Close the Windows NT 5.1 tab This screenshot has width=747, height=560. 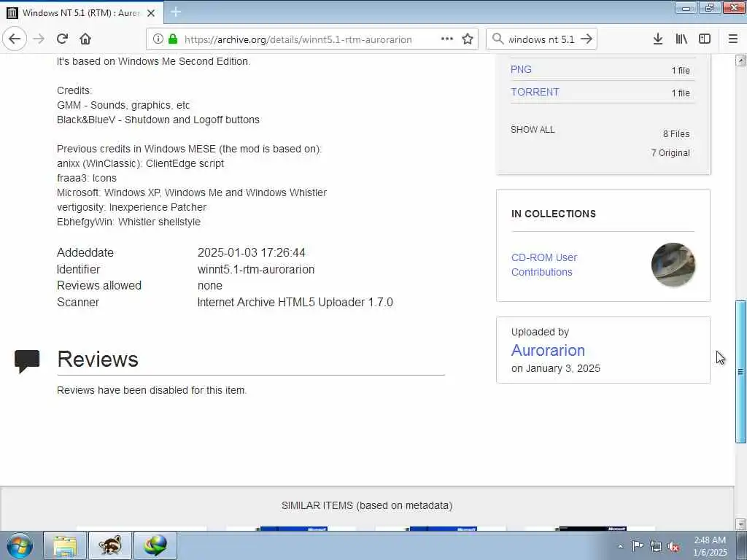click(151, 13)
